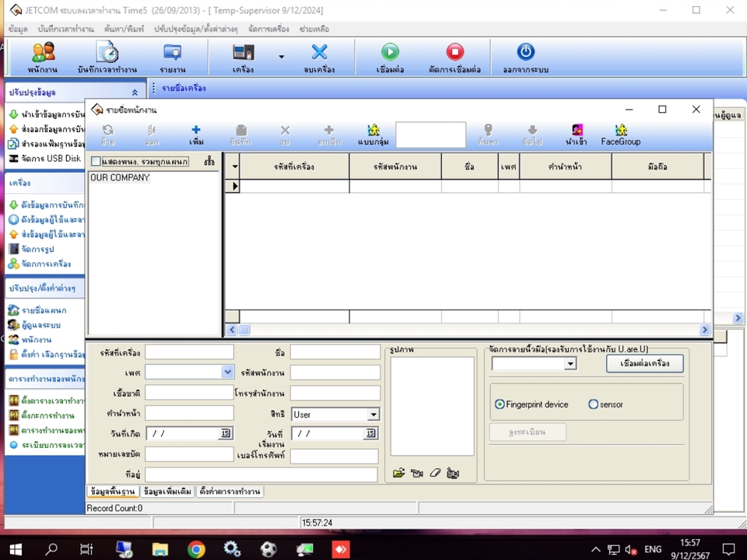Click the แบบกลุ่ม group icon
Screen dimensions: 747x560
373,135
